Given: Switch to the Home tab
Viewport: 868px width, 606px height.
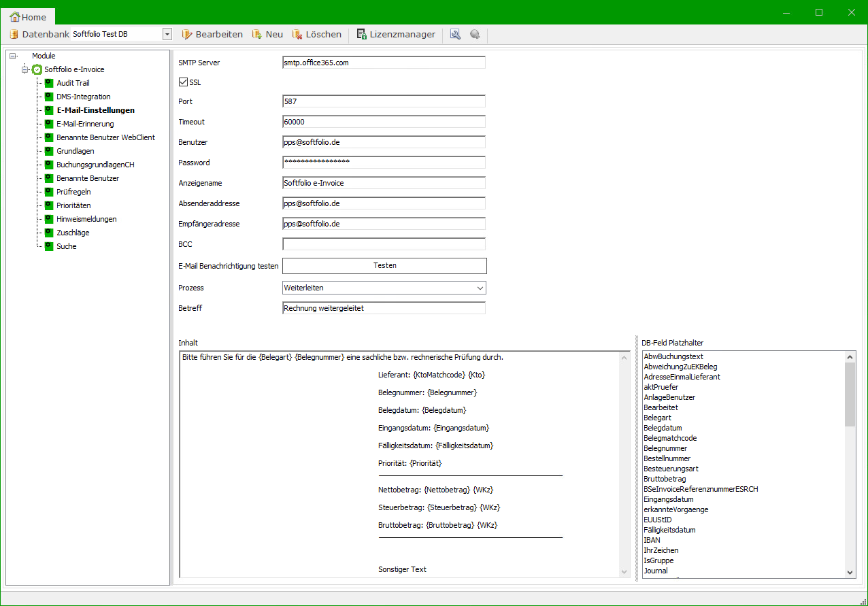Looking at the screenshot, I should (29, 17).
